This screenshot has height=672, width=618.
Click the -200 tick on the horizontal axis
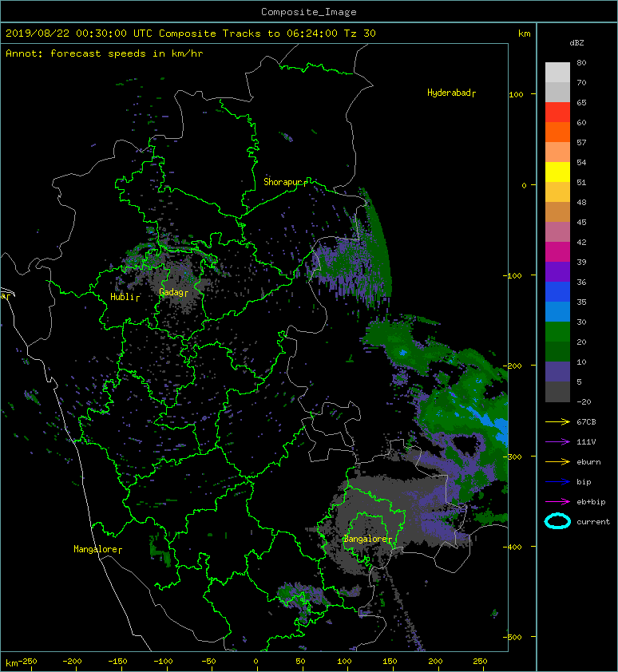72,662
